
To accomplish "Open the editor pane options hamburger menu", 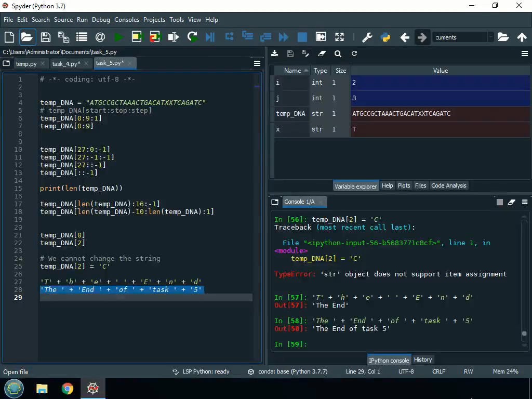I will [x=257, y=63].
